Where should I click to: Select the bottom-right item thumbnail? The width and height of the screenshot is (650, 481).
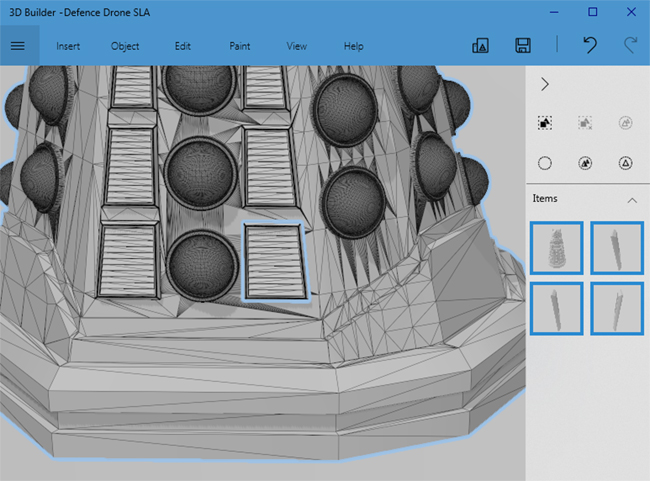point(617,308)
